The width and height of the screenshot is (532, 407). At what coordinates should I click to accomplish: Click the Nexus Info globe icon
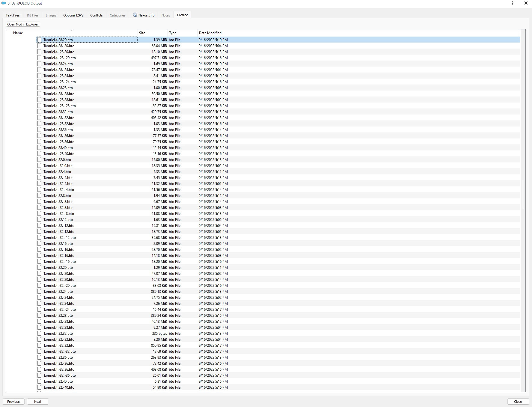[135, 15]
